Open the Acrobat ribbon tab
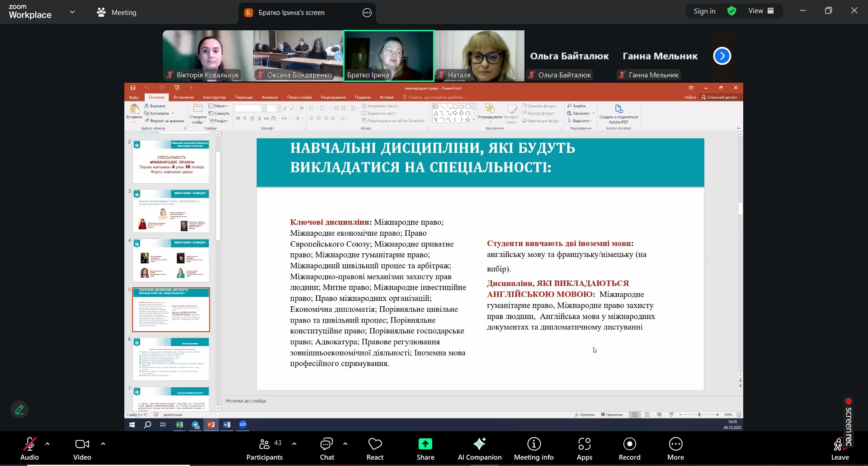This screenshot has height=466, width=868. (x=387, y=97)
